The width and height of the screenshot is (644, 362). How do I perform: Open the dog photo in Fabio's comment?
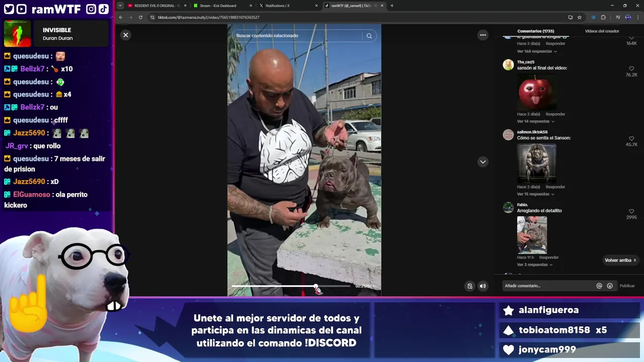click(532, 235)
